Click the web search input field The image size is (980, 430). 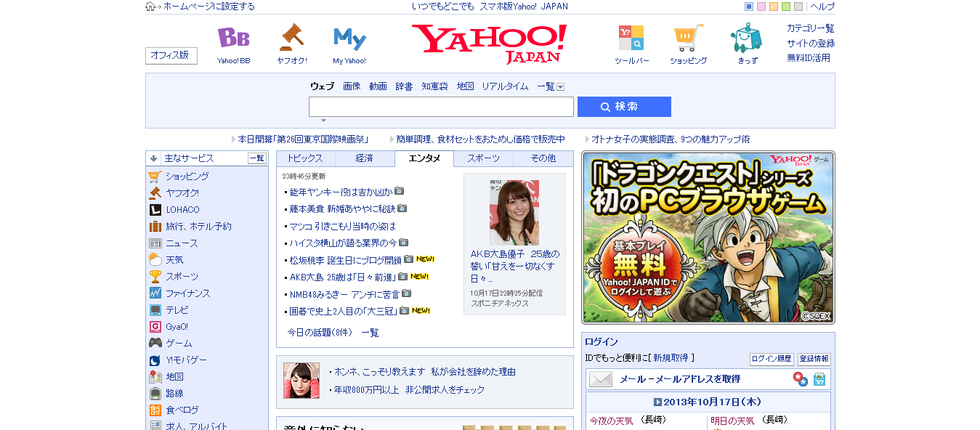tap(441, 107)
